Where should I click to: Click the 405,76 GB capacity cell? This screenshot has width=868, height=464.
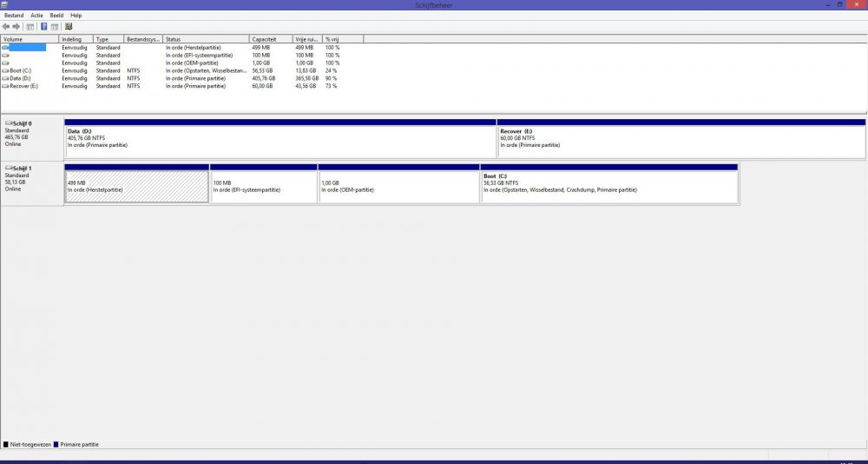point(264,79)
